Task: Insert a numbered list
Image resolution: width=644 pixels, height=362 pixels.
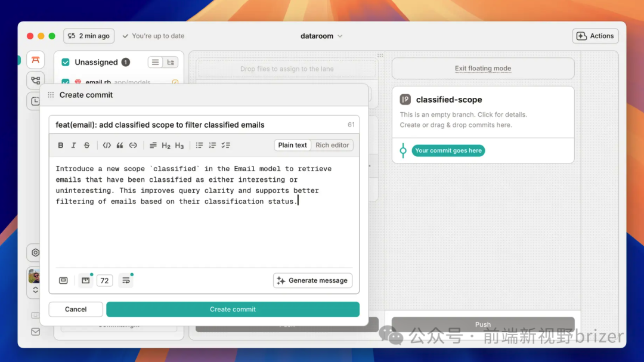Action: (x=212, y=145)
